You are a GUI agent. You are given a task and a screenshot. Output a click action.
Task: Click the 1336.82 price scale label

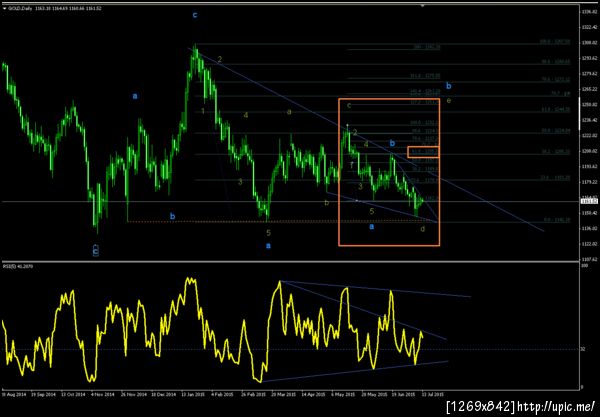coord(589,12)
